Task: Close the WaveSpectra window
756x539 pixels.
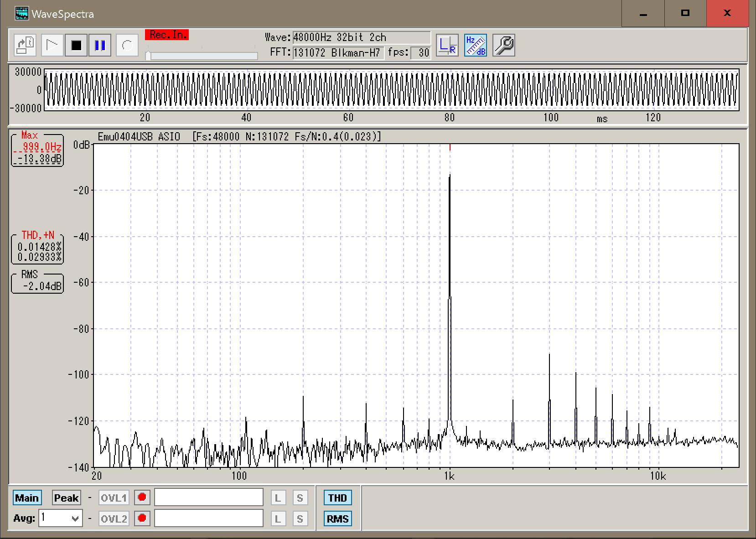Action: [727, 13]
